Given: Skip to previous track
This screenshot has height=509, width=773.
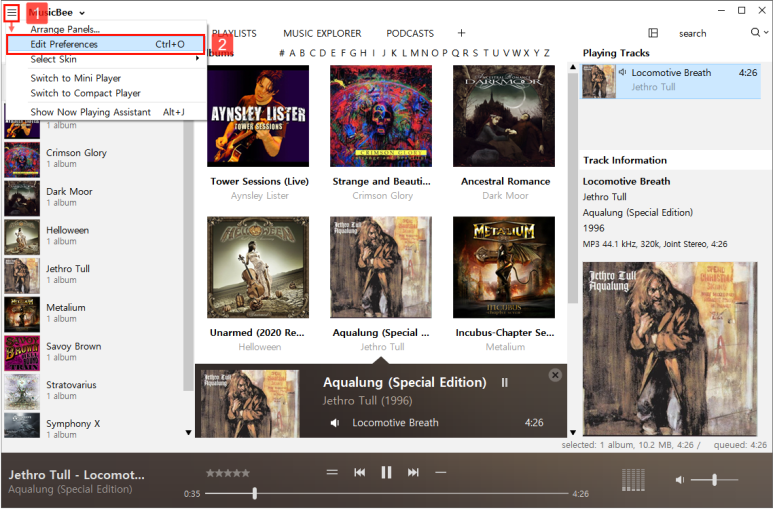Looking at the screenshot, I should 360,473.
